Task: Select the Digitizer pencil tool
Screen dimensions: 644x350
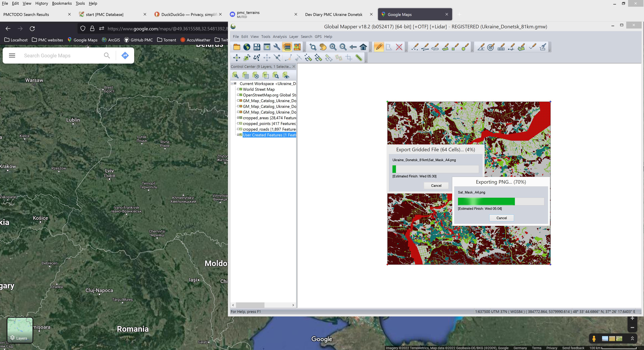Action: (379, 47)
